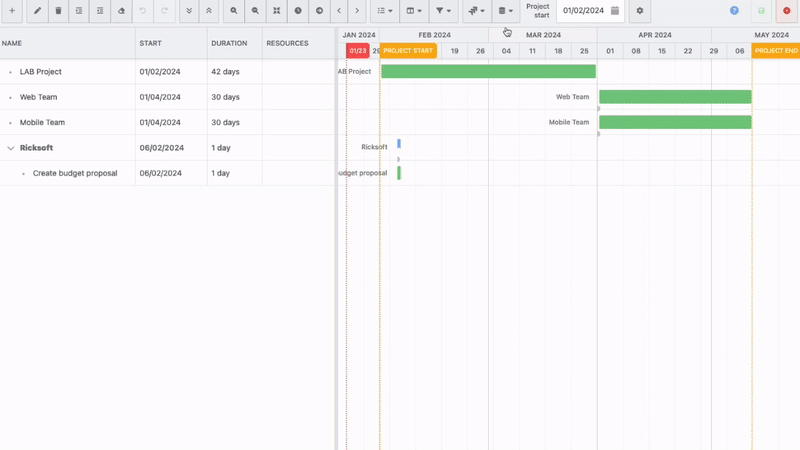Click the eraser clear icon
Viewport: 800px width, 450px height.
[121, 11]
